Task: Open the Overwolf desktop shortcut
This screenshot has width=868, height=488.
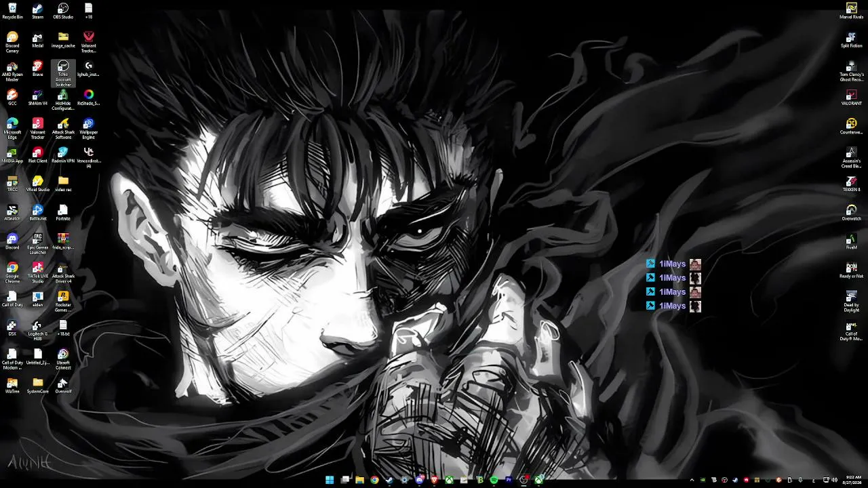Action: click(x=63, y=386)
